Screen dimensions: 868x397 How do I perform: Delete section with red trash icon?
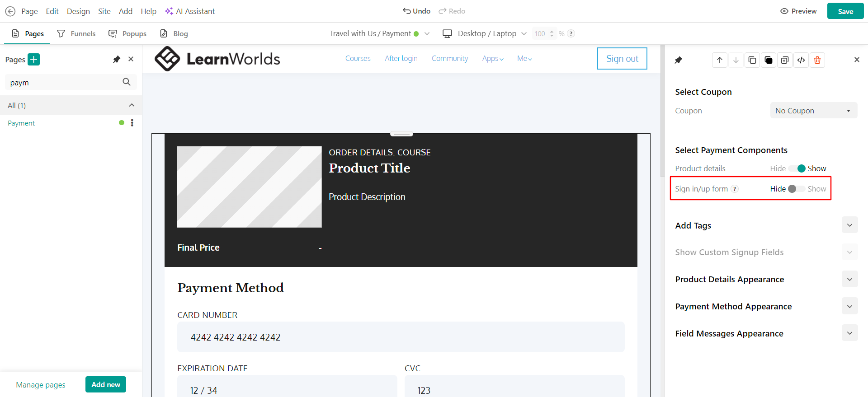817,60
